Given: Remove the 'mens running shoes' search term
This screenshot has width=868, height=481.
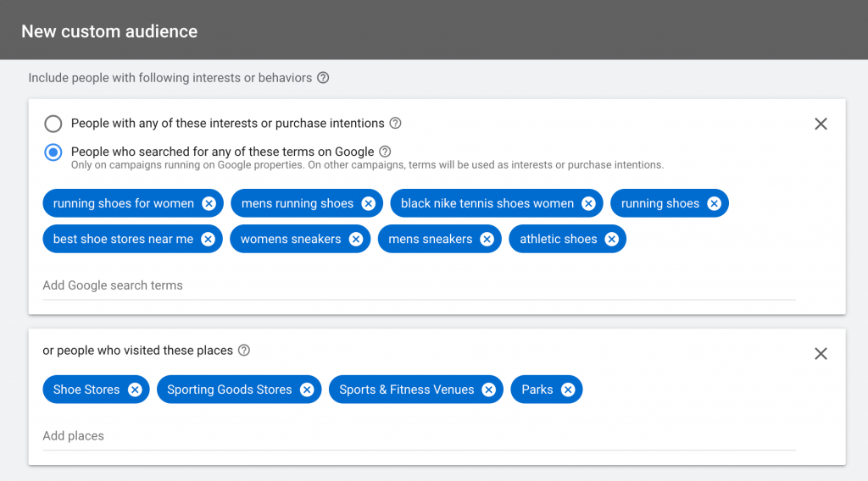Looking at the screenshot, I should pos(368,203).
